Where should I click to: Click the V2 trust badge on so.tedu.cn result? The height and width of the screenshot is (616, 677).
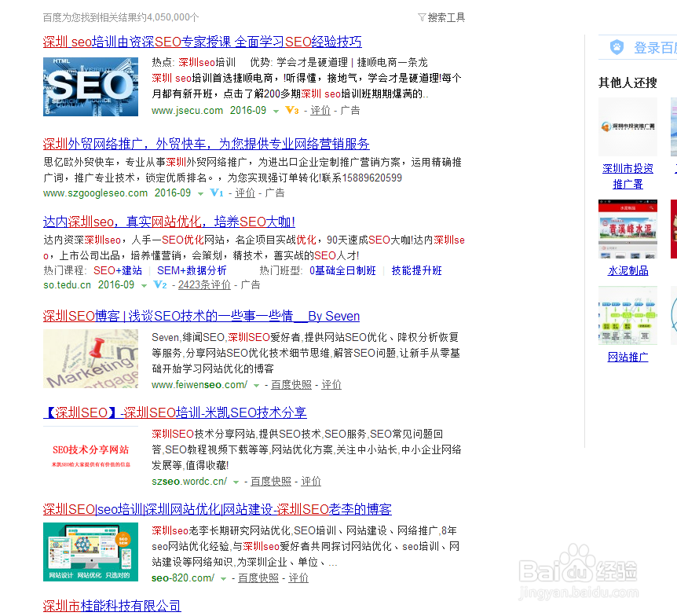tap(160, 285)
